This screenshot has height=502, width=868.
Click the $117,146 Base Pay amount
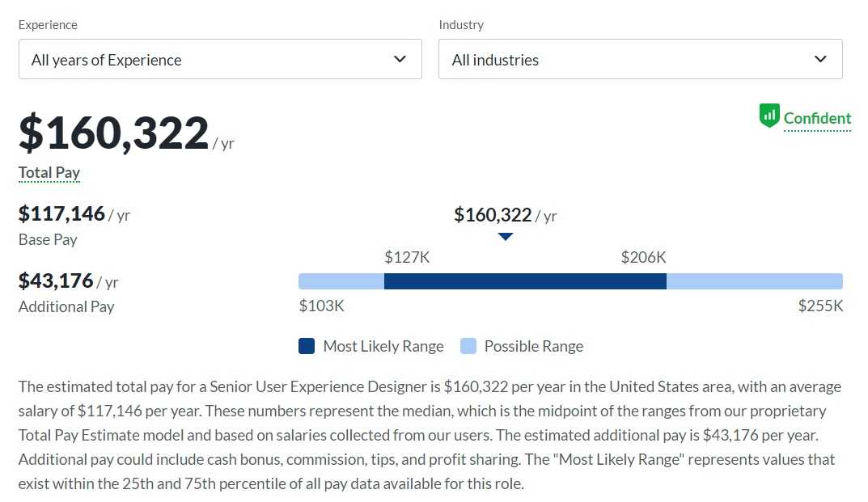(62, 213)
